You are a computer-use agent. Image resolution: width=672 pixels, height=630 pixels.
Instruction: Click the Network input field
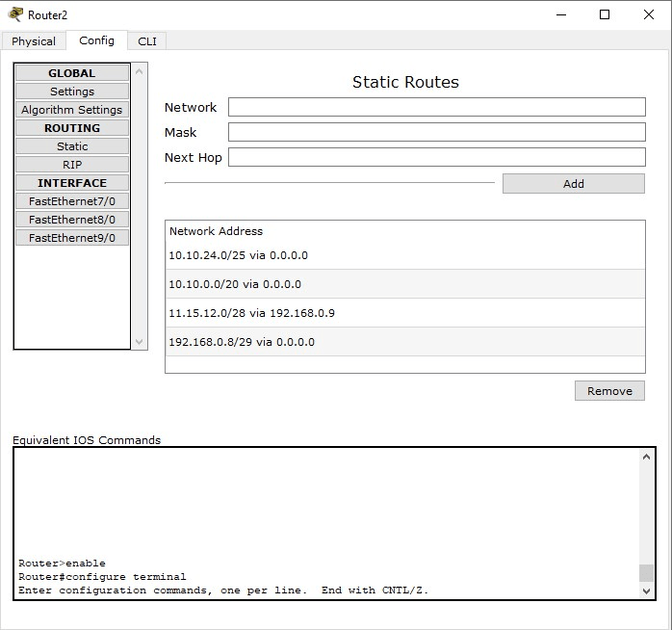coord(436,107)
